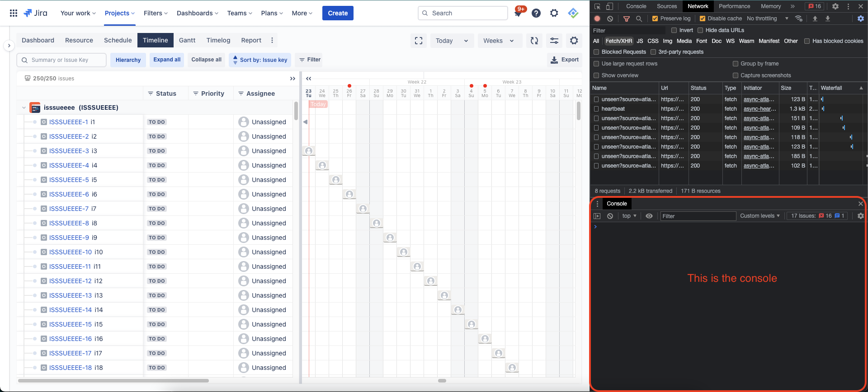Open the Performance tab in DevTools

click(734, 6)
